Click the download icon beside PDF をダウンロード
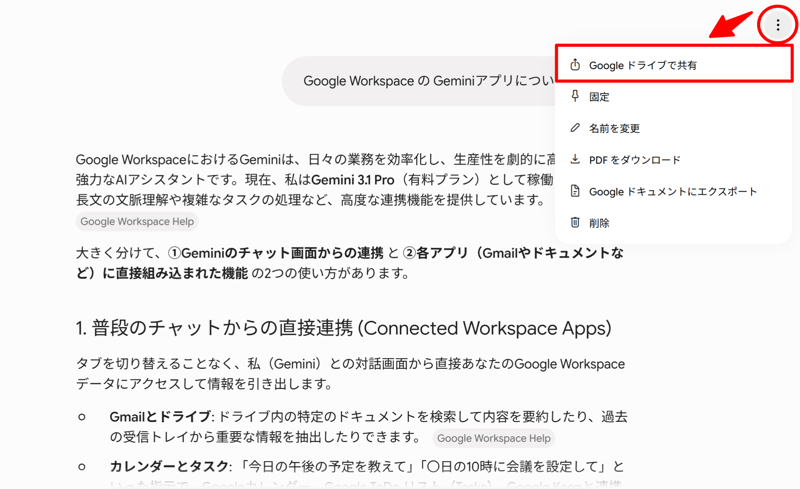This screenshot has height=489, width=800. [575, 159]
